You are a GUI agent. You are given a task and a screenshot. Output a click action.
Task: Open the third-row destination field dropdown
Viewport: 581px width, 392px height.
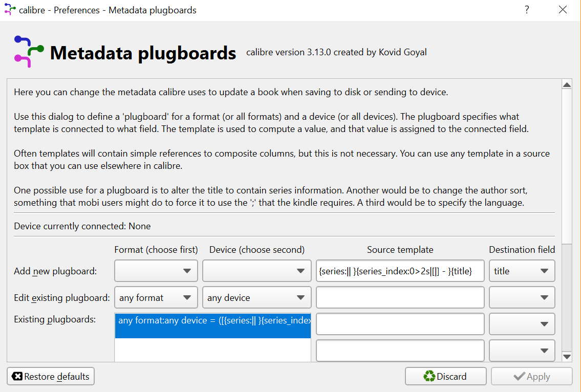click(522, 324)
